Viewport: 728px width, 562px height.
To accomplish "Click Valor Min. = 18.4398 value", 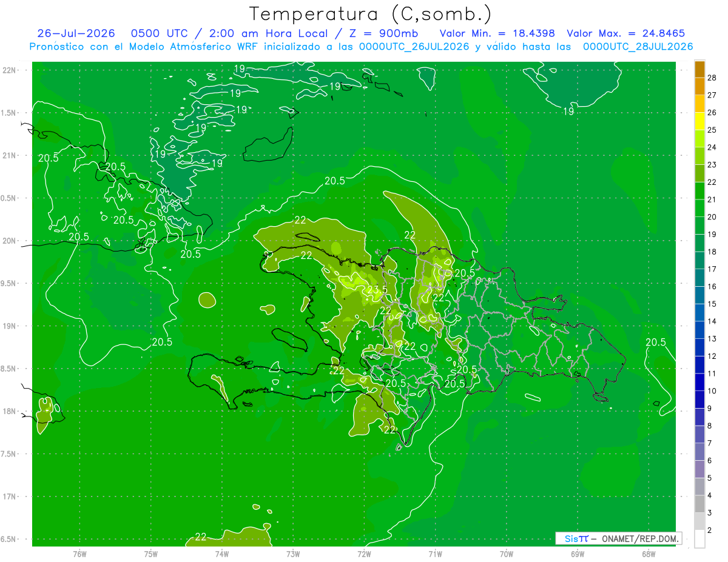I will (x=497, y=33).
